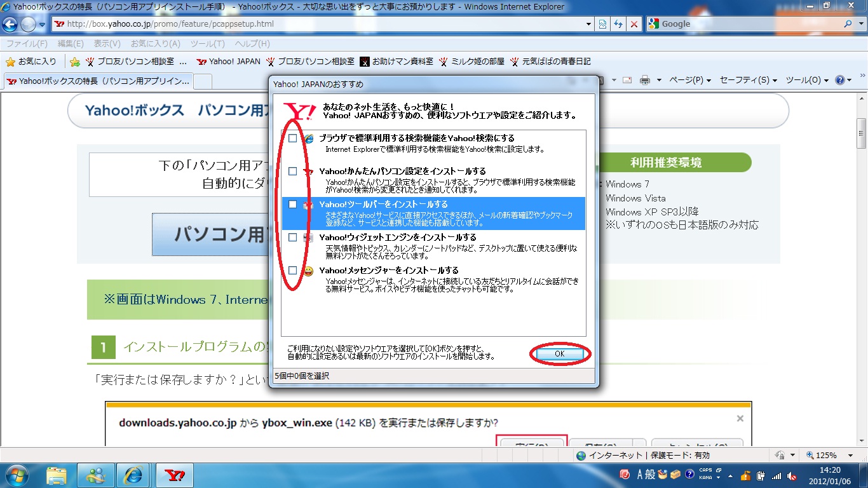Image resolution: width=868 pixels, height=488 pixels.
Task: Open the Yahoo! JAPAN favorites bar link
Action: click(229, 62)
